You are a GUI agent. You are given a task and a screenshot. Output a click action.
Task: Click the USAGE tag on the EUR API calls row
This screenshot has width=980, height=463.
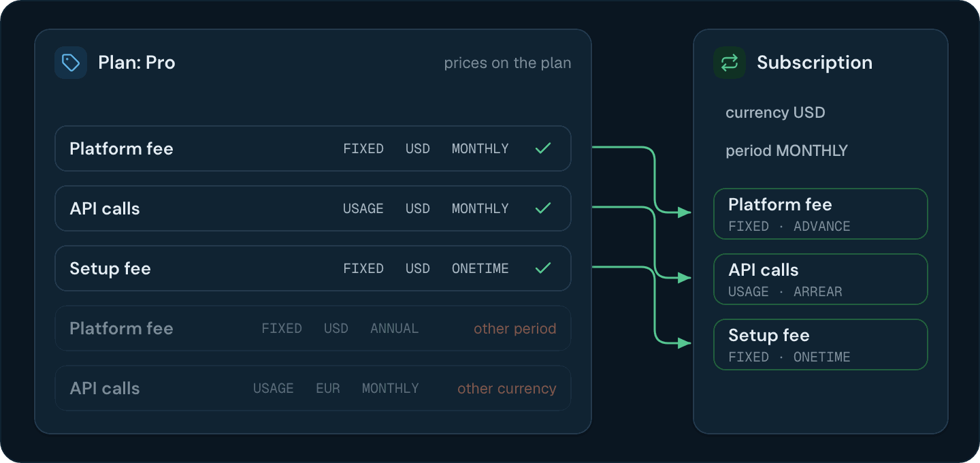coord(274,388)
